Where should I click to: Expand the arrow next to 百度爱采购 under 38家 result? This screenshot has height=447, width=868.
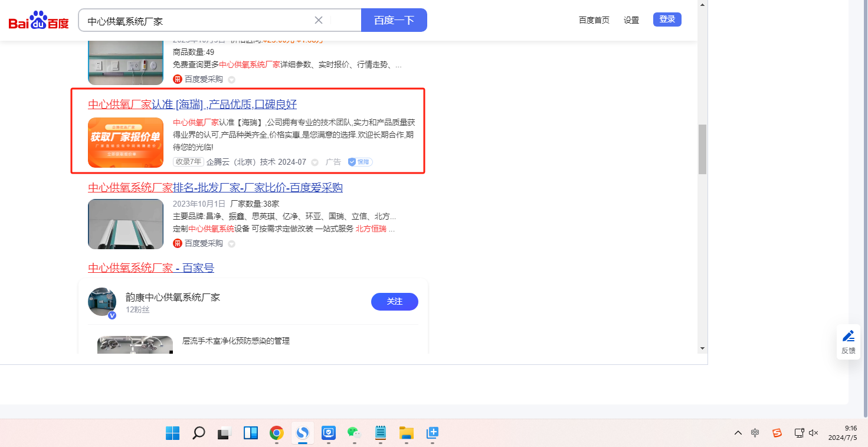(x=231, y=244)
